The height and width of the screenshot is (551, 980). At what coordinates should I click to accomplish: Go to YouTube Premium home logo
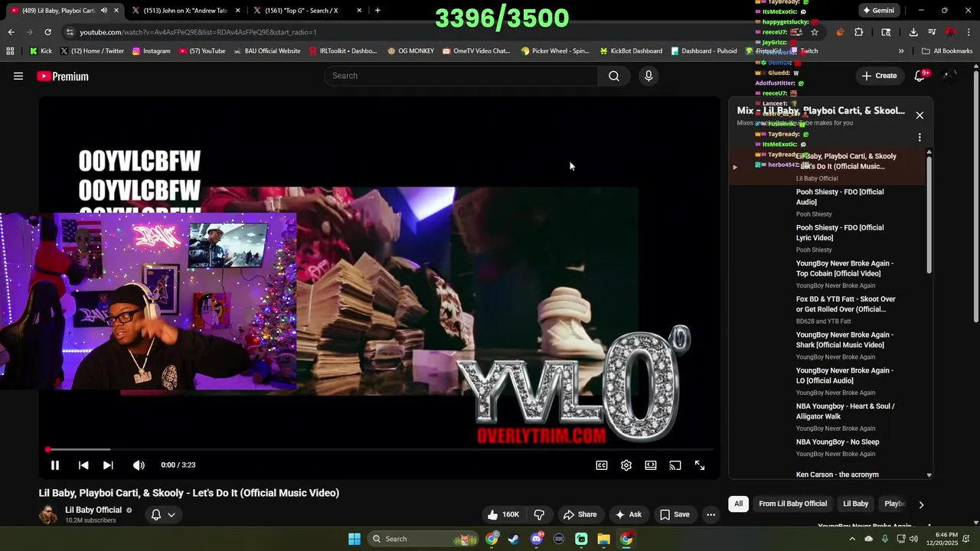[x=63, y=76]
